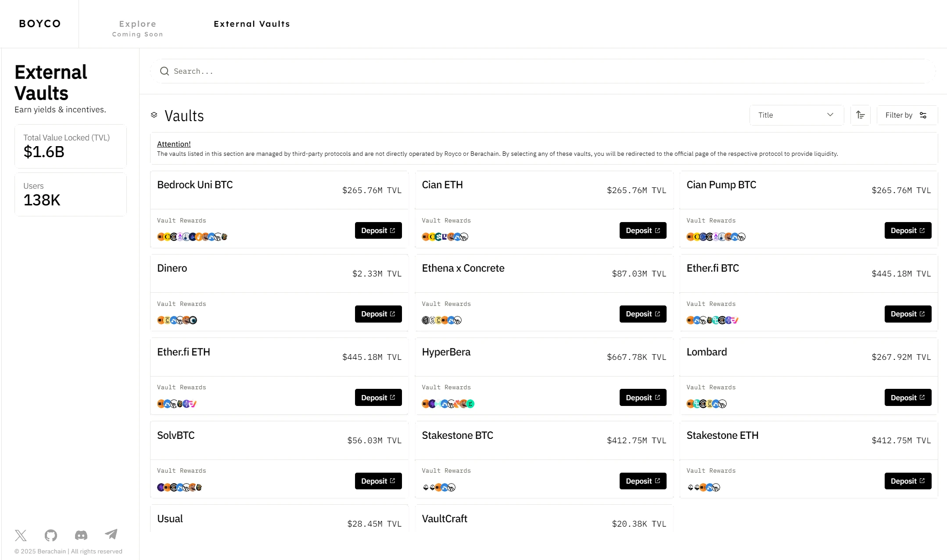This screenshot has width=947, height=560.
Task: Click the $87.03M TVL value
Action: (x=639, y=274)
